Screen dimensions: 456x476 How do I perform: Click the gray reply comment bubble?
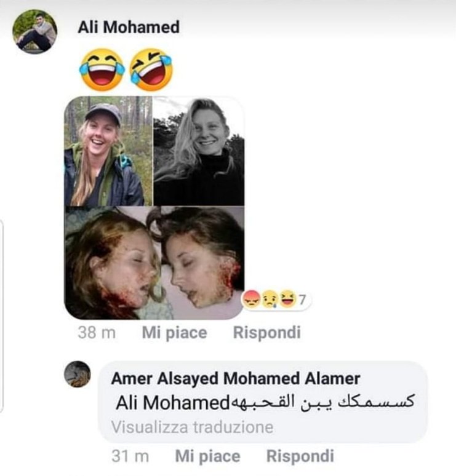263,402
